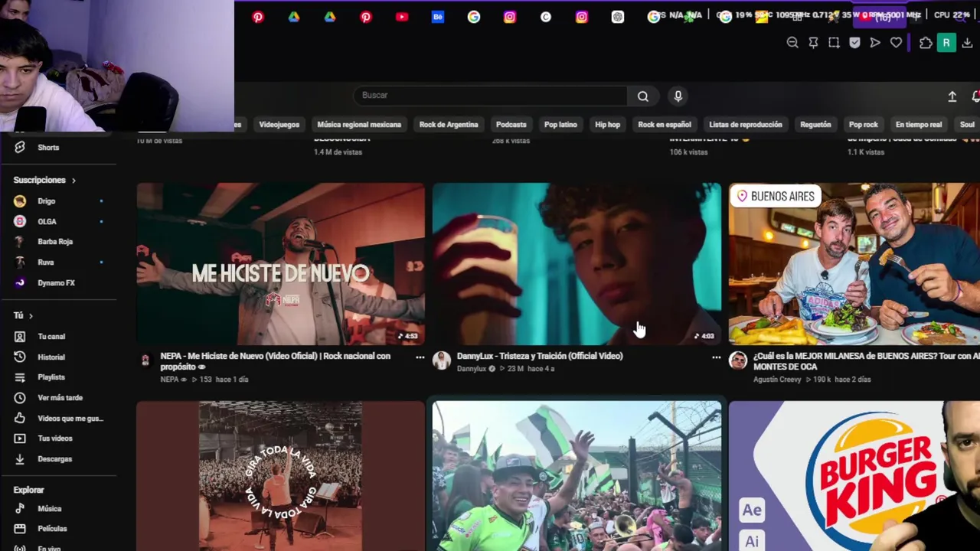This screenshot has height=551, width=980.
Task: Play the Me Hiciste de Nuevo thumbnail
Action: (x=281, y=264)
